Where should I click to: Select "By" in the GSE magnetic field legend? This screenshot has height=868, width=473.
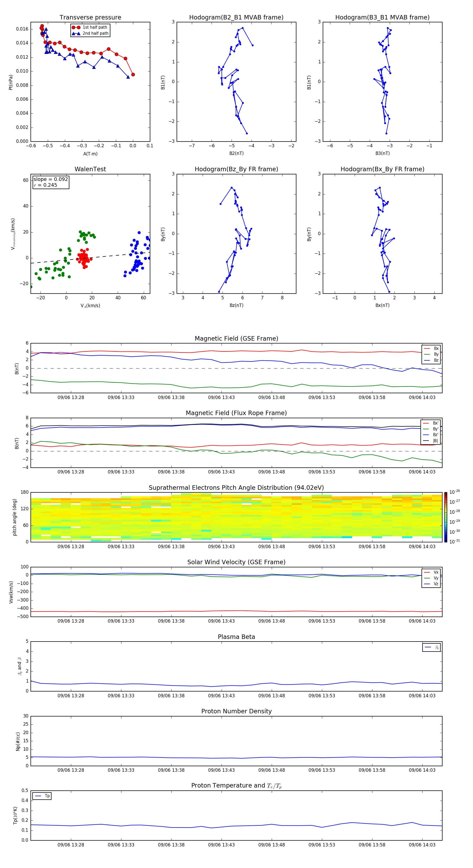[431, 354]
